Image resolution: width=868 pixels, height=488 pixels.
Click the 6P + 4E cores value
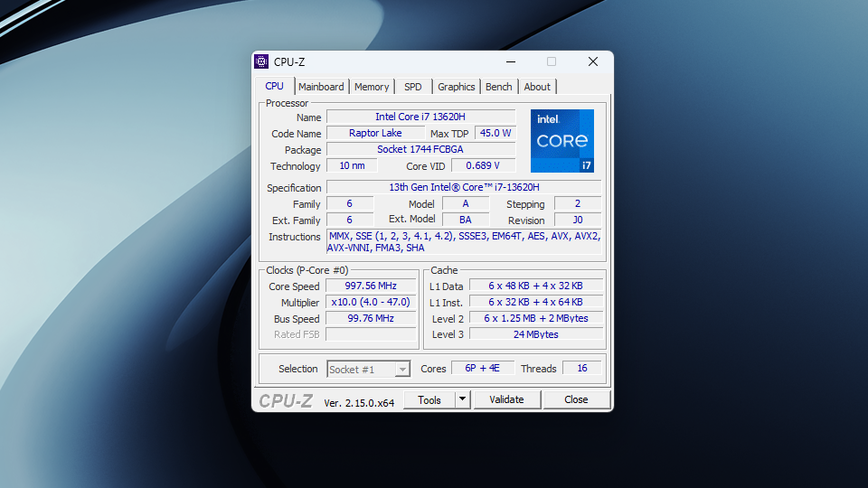point(483,368)
